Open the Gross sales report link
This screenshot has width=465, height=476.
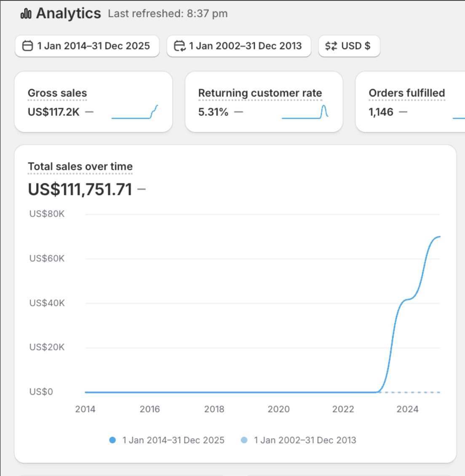57,93
